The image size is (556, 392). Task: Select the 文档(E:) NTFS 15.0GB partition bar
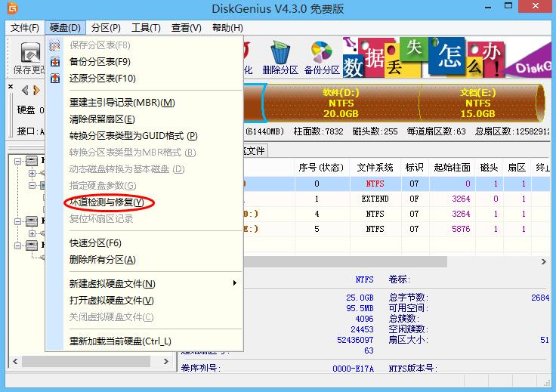click(x=479, y=103)
